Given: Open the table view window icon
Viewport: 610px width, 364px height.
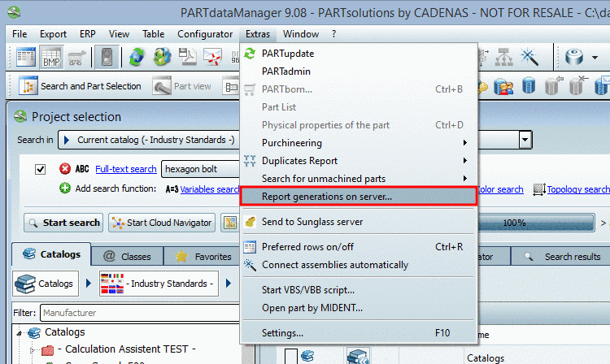Looking at the screenshot, I should pyautogui.click(x=26, y=58).
